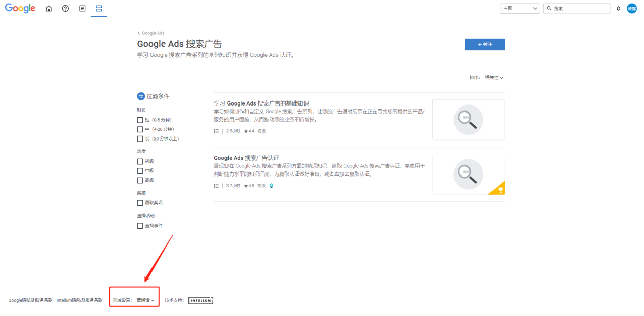Click the 时长 filter heading

(x=141, y=110)
